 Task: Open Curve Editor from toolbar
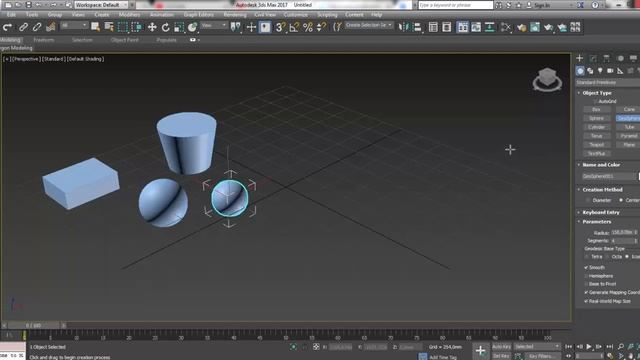point(476,27)
